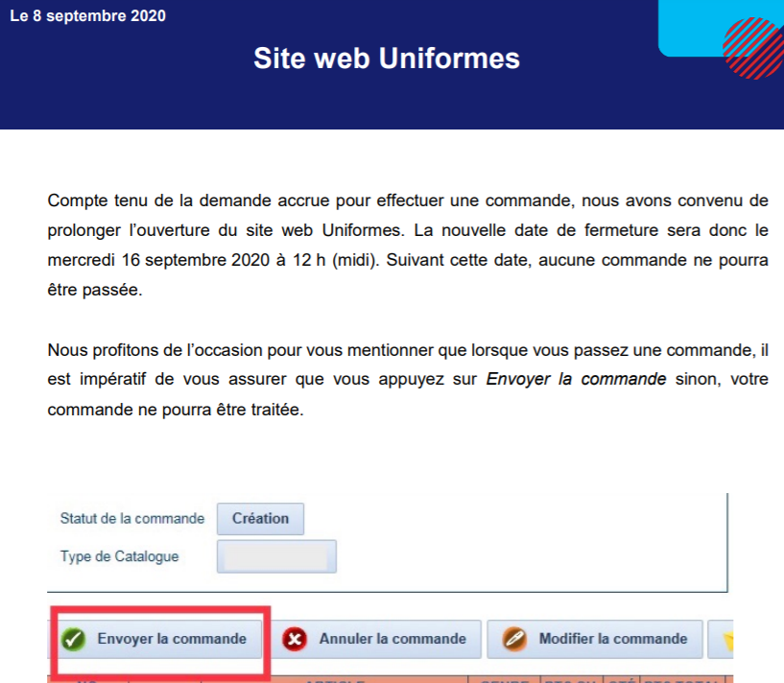784x683 pixels.
Task: Click the yellow icon at the right edge
Action: click(731, 638)
